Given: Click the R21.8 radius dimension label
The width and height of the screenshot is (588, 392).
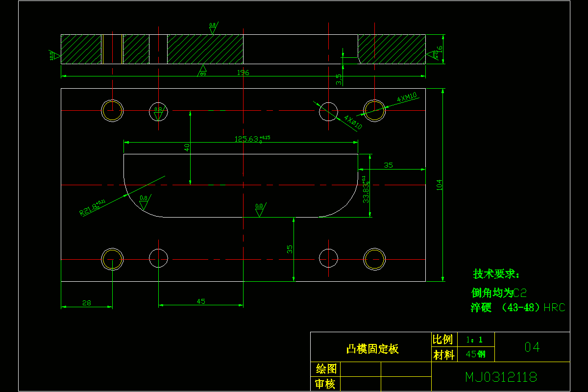Looking at the screenshot, I should (x=93, y=208).
